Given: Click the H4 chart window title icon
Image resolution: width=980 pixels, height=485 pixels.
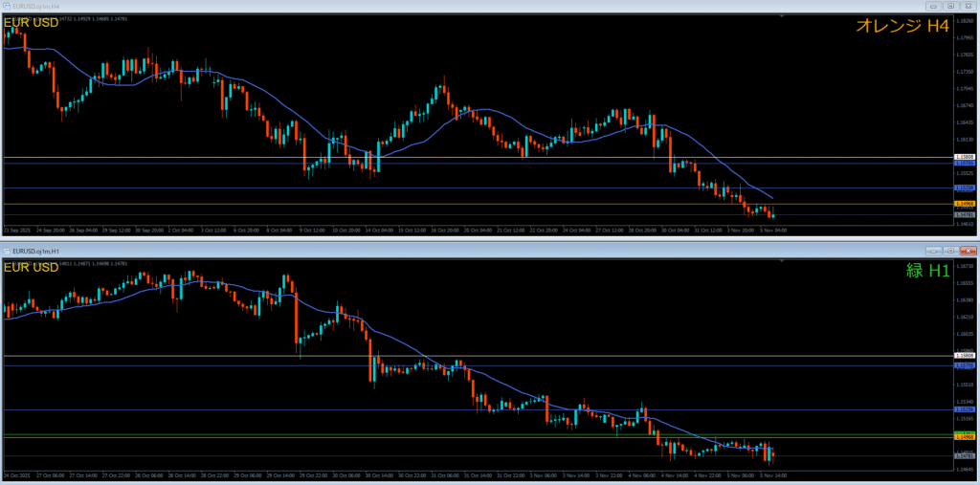Looking at the screenshot, I should pos(6,7).
